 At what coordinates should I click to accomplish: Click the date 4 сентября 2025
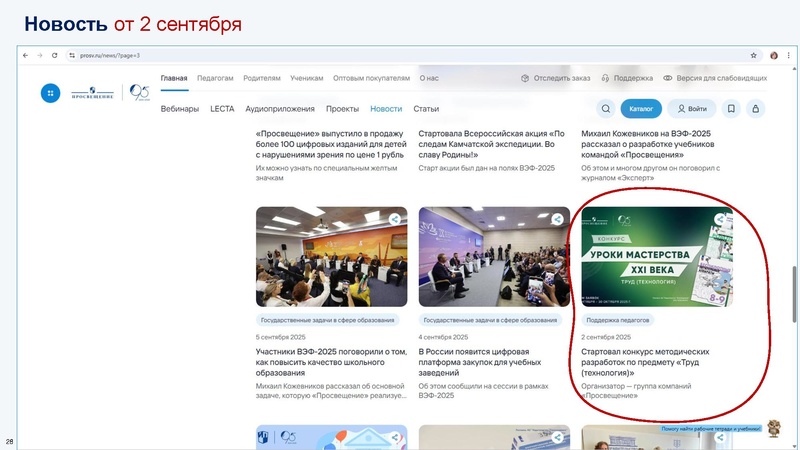point(443,337)
